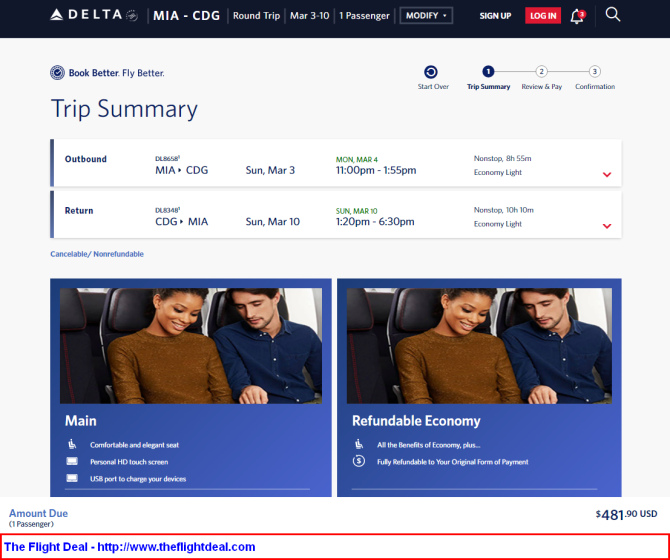Screen dimensions: 670x560
Task: Click the $481.90 USD total
Action: pyautogui.click(x=626, y=515)
